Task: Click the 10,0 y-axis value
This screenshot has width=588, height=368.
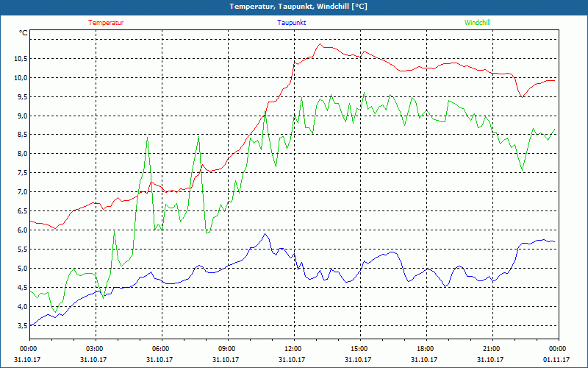Action: pos(21,78)
